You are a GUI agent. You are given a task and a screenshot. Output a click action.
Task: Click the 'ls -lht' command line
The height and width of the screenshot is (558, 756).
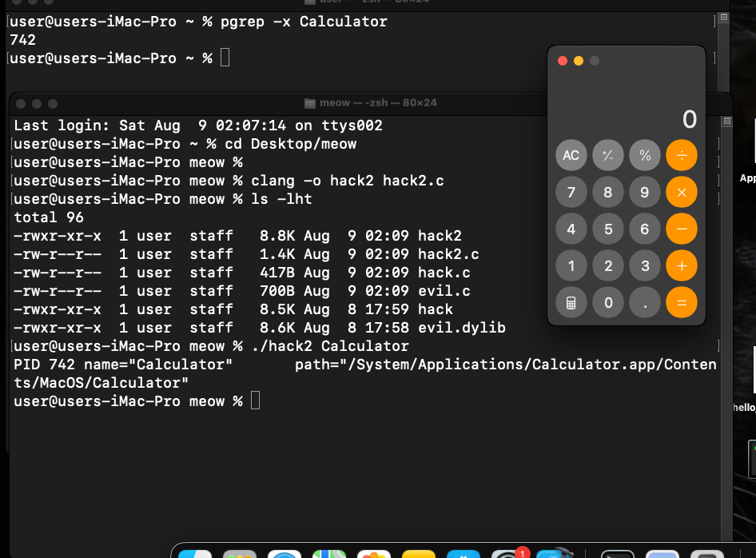(281, 199)
